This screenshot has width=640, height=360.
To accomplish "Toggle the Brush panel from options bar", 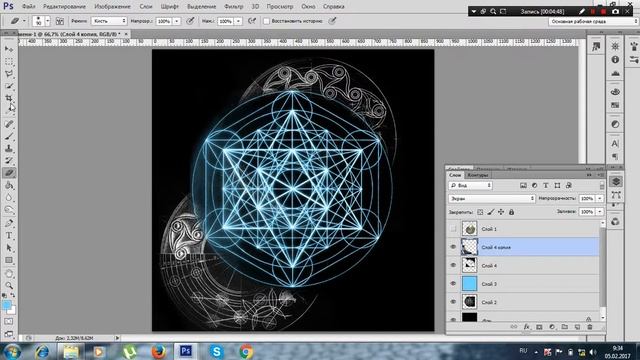I will 60,21.
